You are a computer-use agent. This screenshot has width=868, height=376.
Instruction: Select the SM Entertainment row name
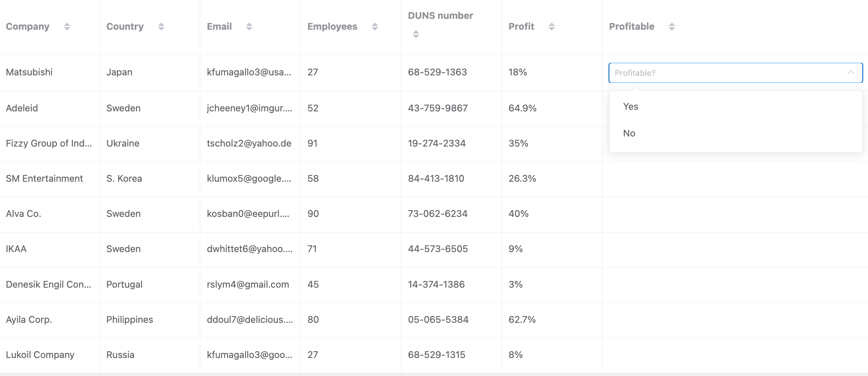[x=44, y=179]
